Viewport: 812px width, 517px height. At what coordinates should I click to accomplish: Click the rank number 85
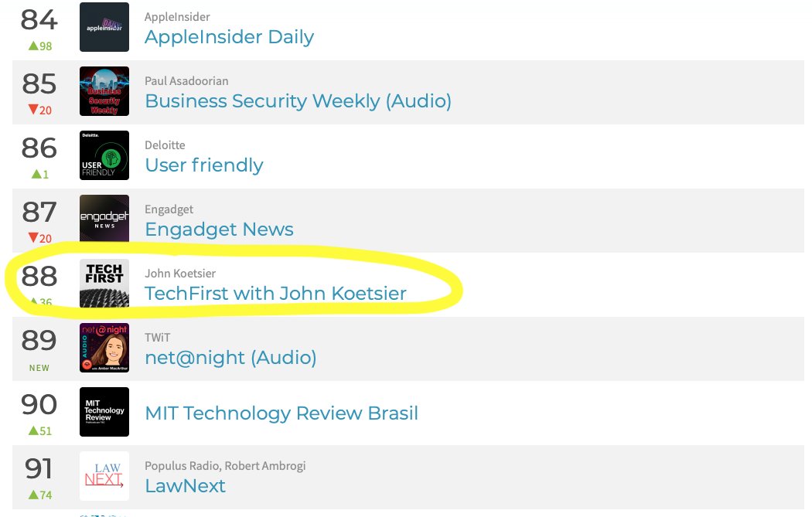39,84
